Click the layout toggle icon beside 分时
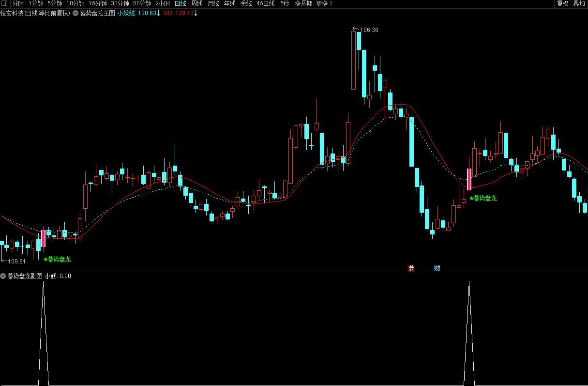588x386 pixels. (x=4, y=3)
